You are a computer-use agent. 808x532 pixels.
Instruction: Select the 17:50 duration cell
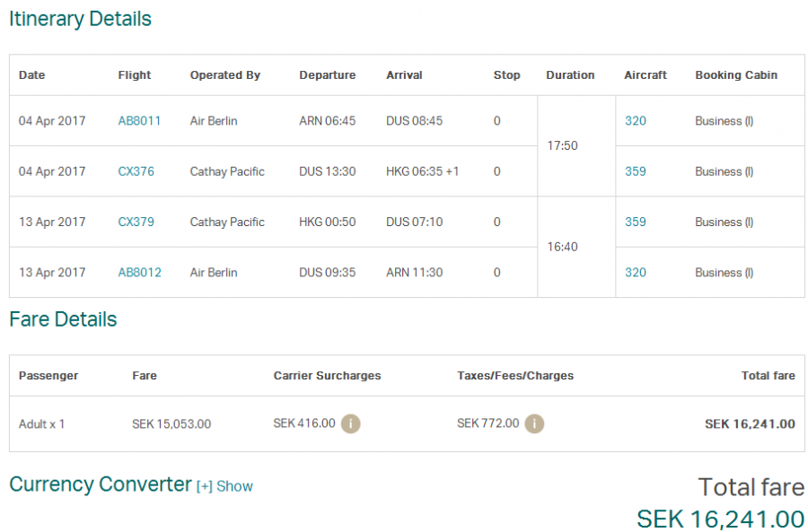pos(562,145)
